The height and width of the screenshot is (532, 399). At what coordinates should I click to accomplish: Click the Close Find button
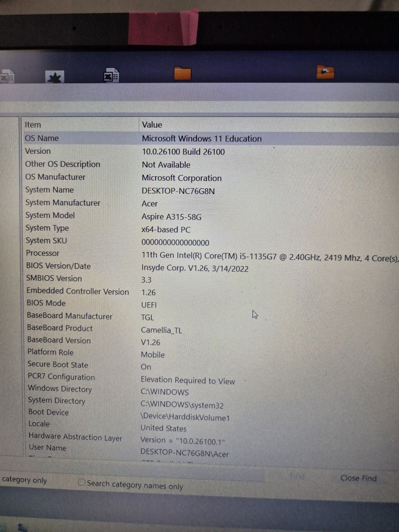click(x=358, y=478)
